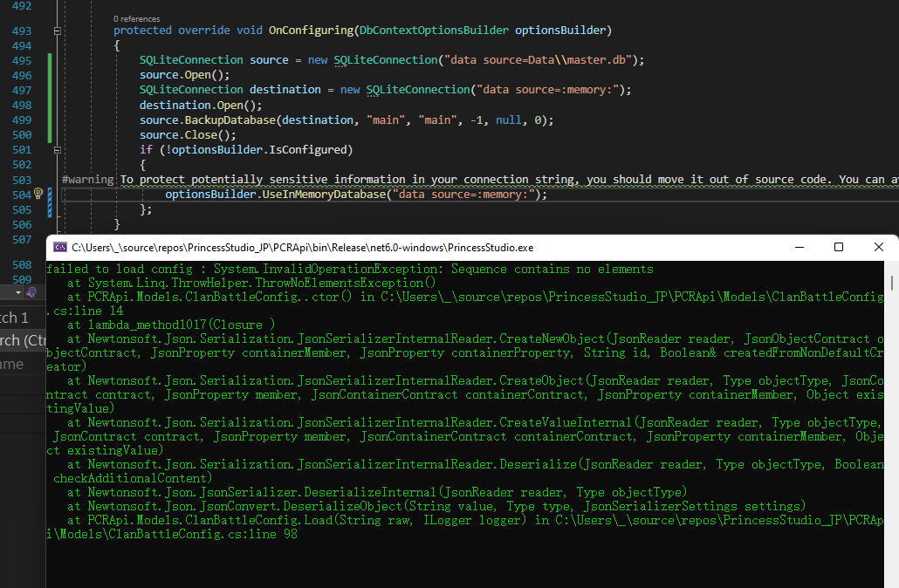The width and height of the screenshot is (899, 588).
Task: Maximize the PrincessStudio.exe console window
Action: [838, 247]
